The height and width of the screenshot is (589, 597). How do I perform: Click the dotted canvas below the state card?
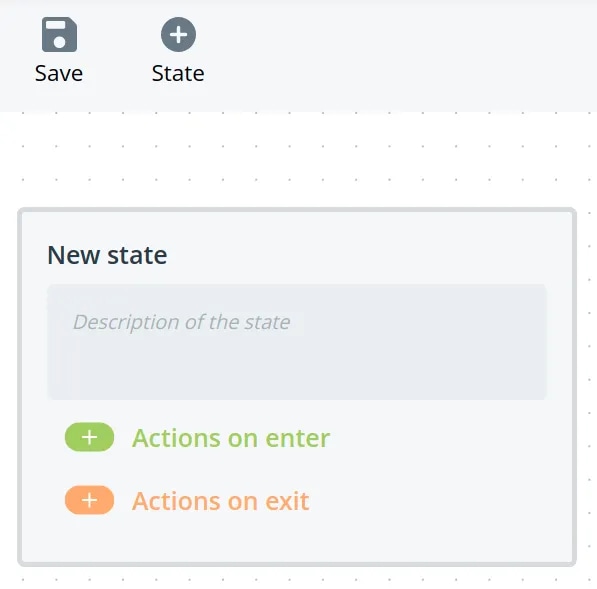(297, 579)
